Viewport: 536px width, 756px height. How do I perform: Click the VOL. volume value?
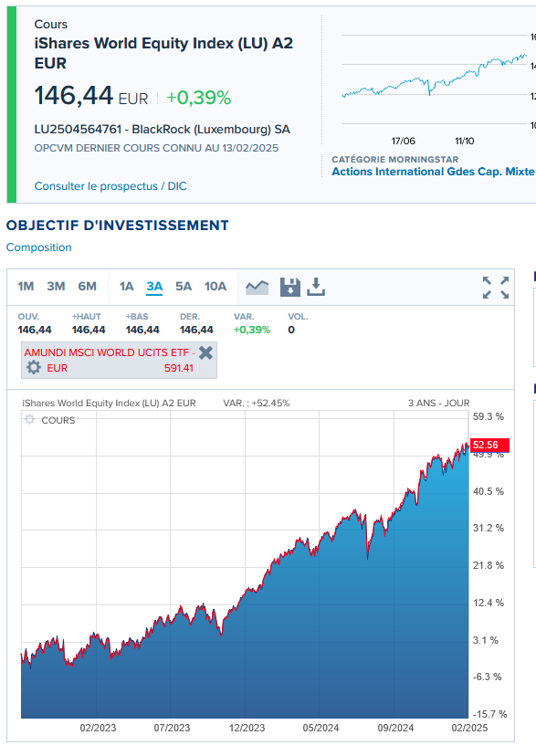[291, 330]
